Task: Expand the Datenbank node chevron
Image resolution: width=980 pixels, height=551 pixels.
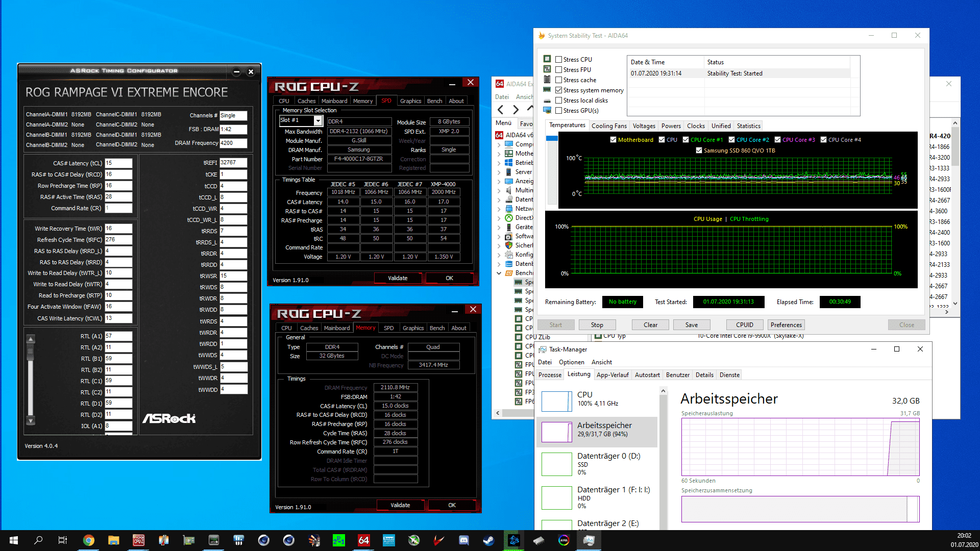Action: tap(499, 264)
